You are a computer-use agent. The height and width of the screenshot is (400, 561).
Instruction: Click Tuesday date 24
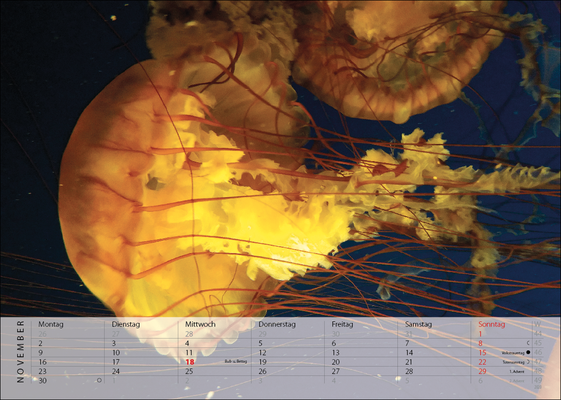click(x=116, y=371)
